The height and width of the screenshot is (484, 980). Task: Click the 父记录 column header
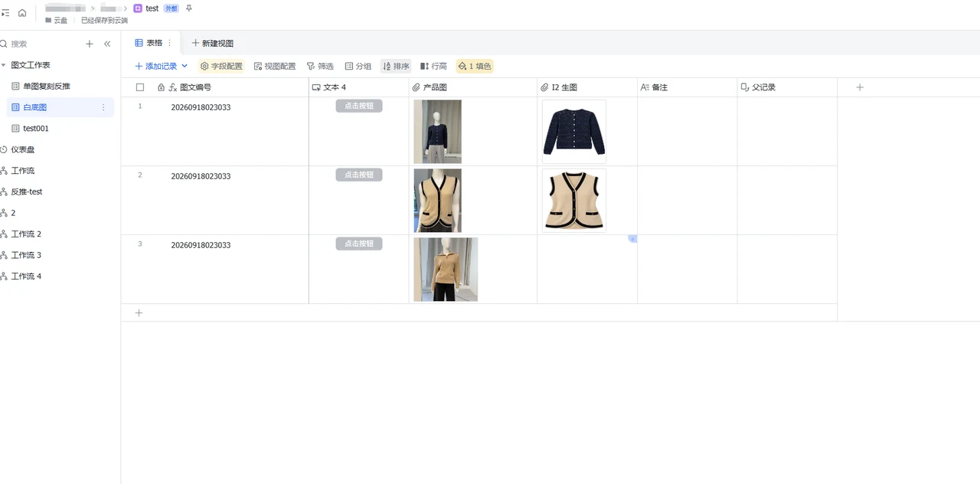pos(787,87)
